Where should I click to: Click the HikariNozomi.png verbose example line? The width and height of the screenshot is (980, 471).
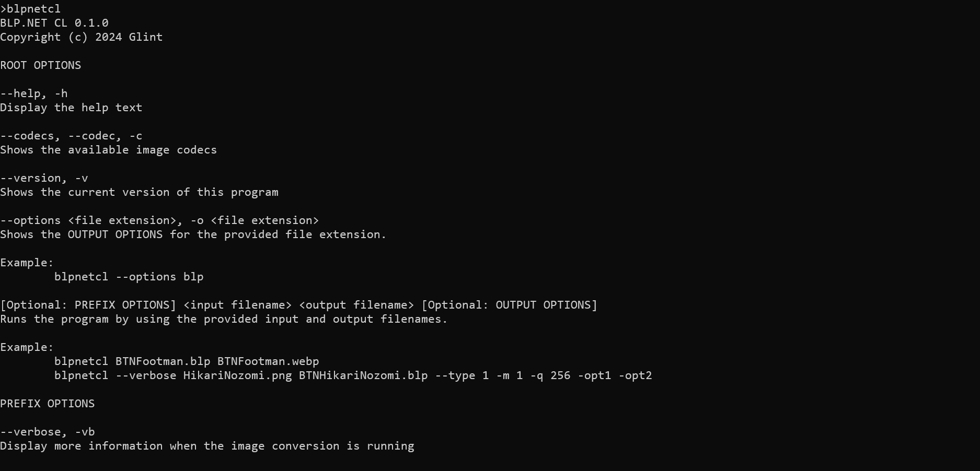[353, 375]
